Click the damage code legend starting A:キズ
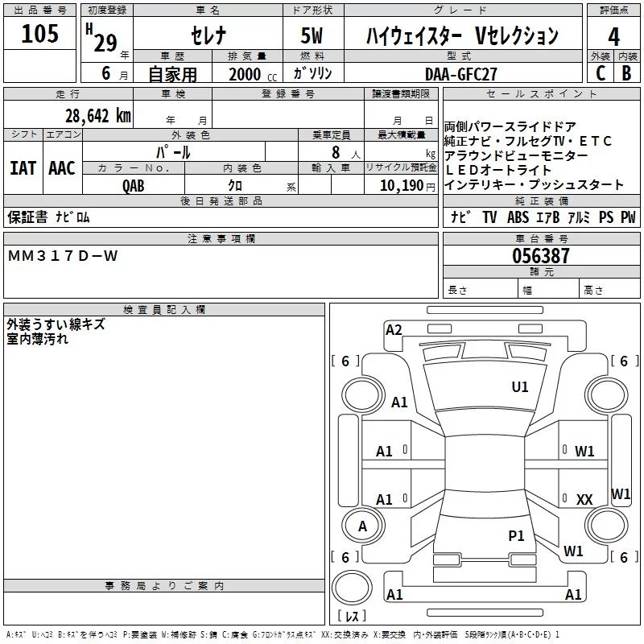644x644 pixels. pyautogui.click(x=283, y=634)
